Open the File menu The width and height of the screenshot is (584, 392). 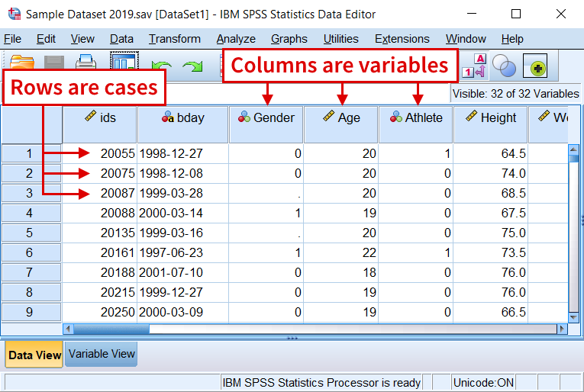(13, 39)
